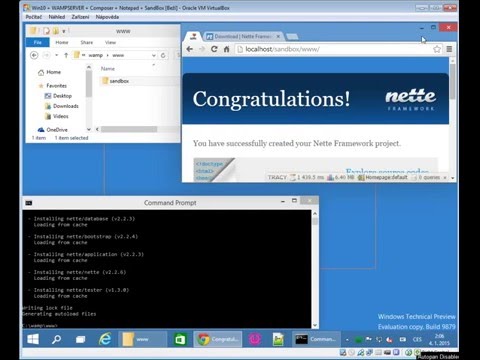Open the VirtualBox Počítač menu
The height and width of the screenshot is (360, 480).
point(34,17)
